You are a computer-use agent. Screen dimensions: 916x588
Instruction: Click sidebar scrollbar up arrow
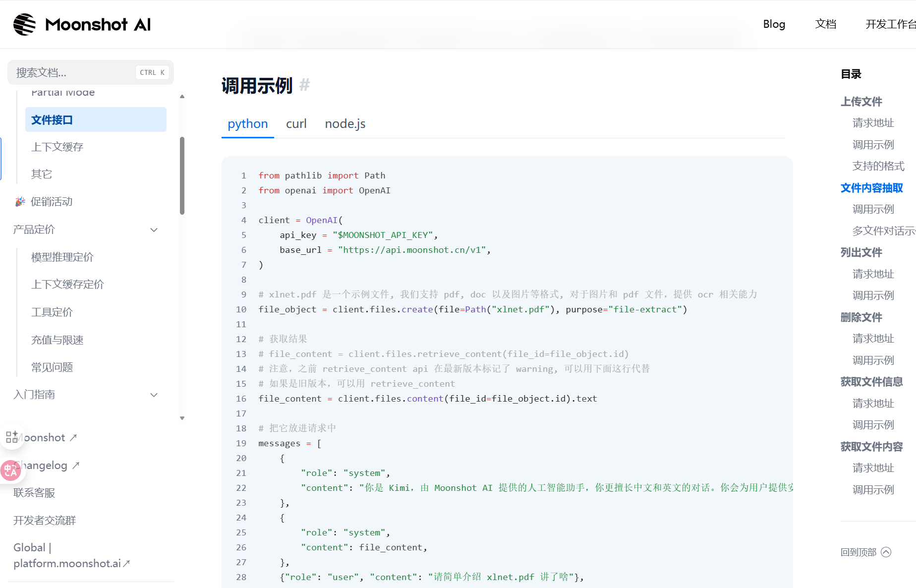(182, 97)
